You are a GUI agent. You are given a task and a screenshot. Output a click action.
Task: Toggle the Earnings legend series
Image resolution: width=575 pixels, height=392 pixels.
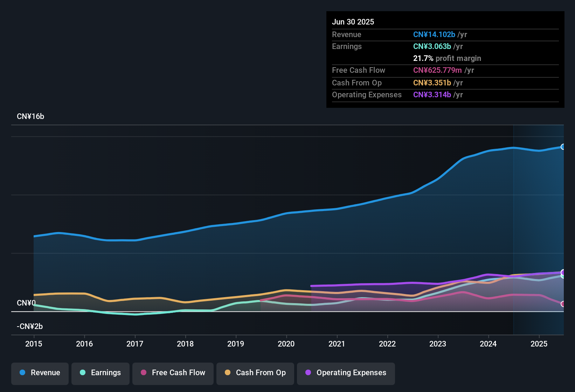pyautogui.click(x=101, y=373)
